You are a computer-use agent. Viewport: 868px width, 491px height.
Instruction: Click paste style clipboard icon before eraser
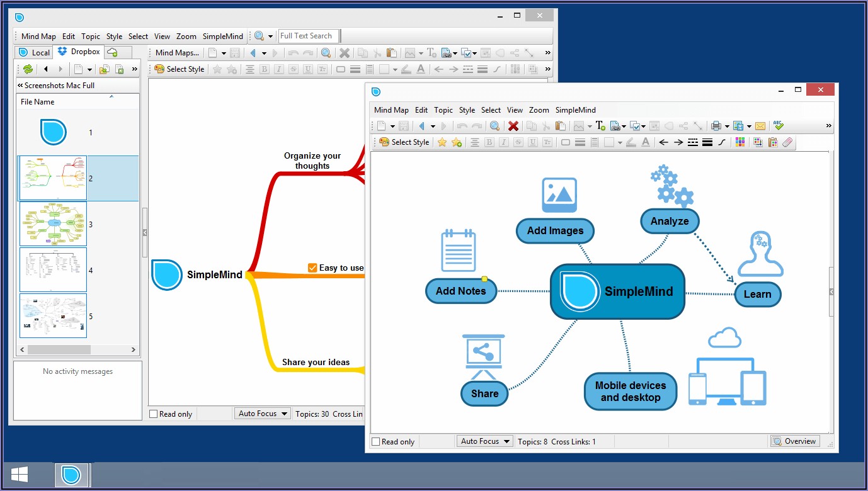coord(773,142)
